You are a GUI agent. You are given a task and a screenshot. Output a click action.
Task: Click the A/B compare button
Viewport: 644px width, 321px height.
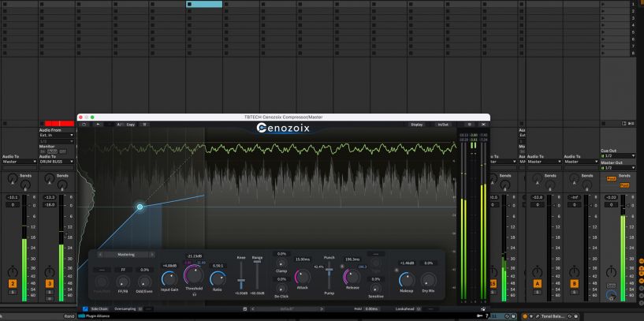(121, 124)
